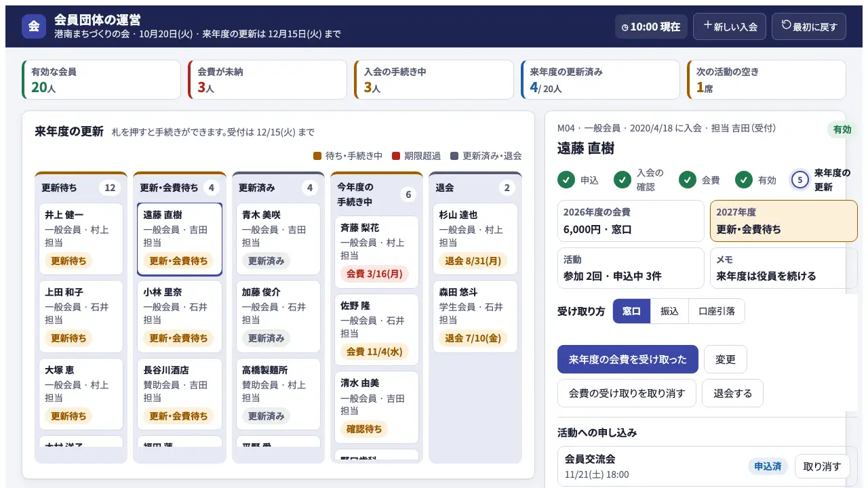
Task: Click the check icon for the 会費 step
Action: (688, 180)
